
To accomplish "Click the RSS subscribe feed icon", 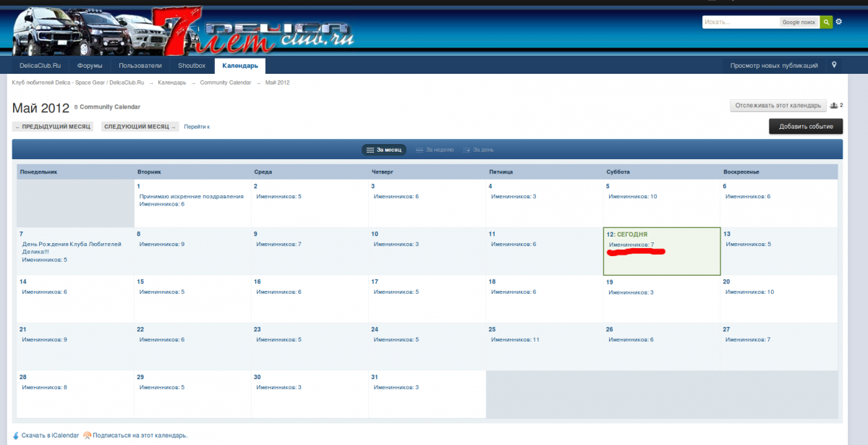I will click(x=87, y=436).
